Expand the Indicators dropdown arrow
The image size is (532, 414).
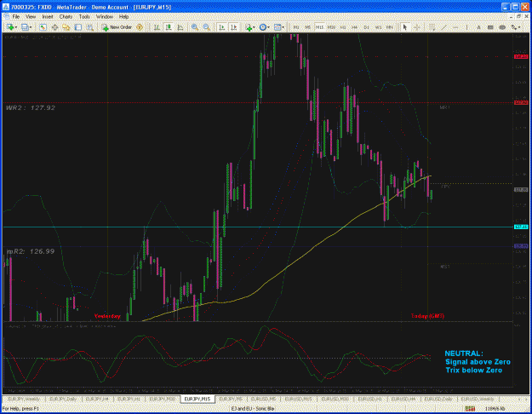(255, 27)
